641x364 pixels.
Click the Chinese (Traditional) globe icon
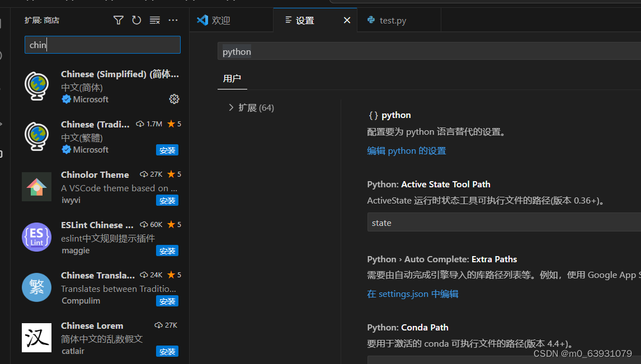37,136
